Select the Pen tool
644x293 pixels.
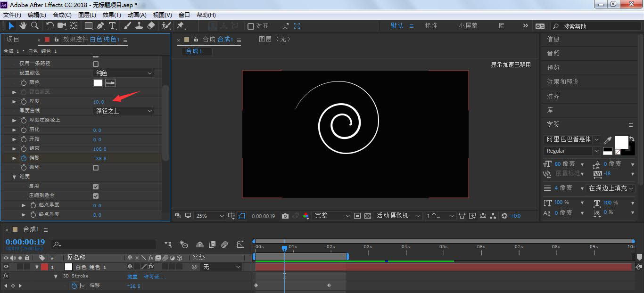100,25
